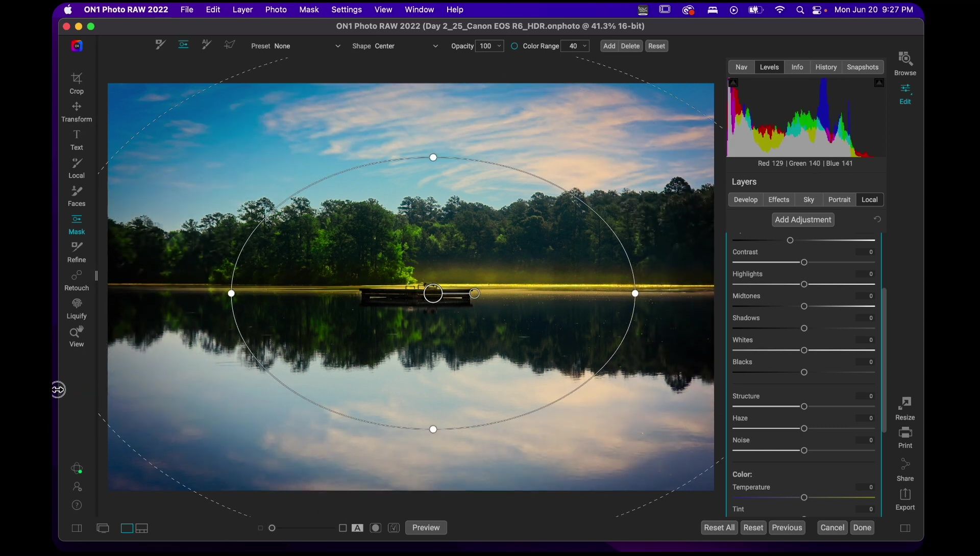This screenshot has height=556, width=980.
Task: Click the Preview button
Action: [426, 527]
